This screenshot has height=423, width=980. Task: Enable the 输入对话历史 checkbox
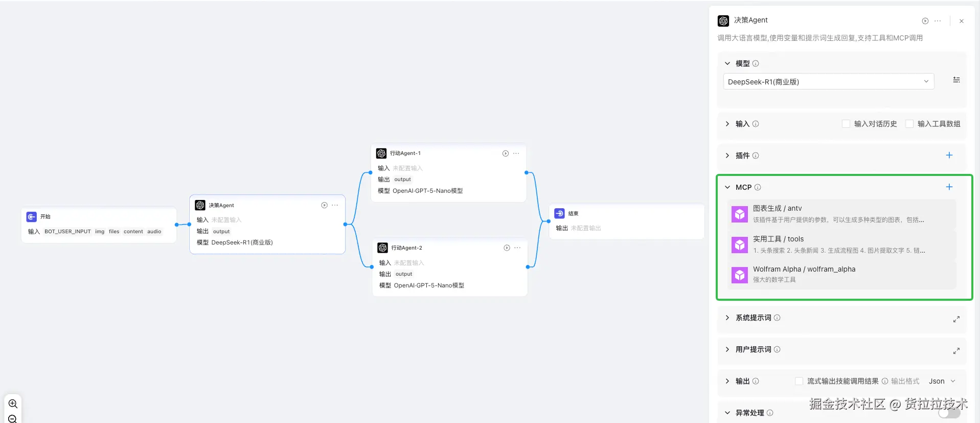[846, 124]
